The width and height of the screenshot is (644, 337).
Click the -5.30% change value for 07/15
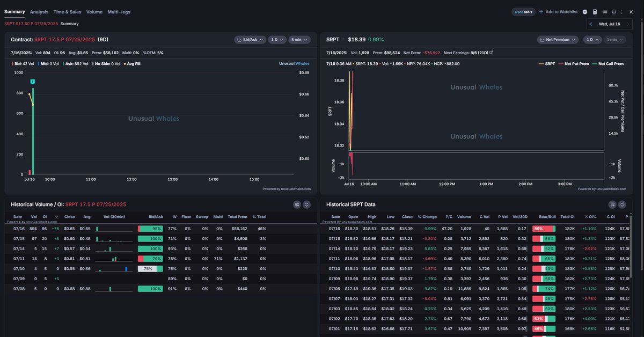pyautogui.click(x=429, y=238)
